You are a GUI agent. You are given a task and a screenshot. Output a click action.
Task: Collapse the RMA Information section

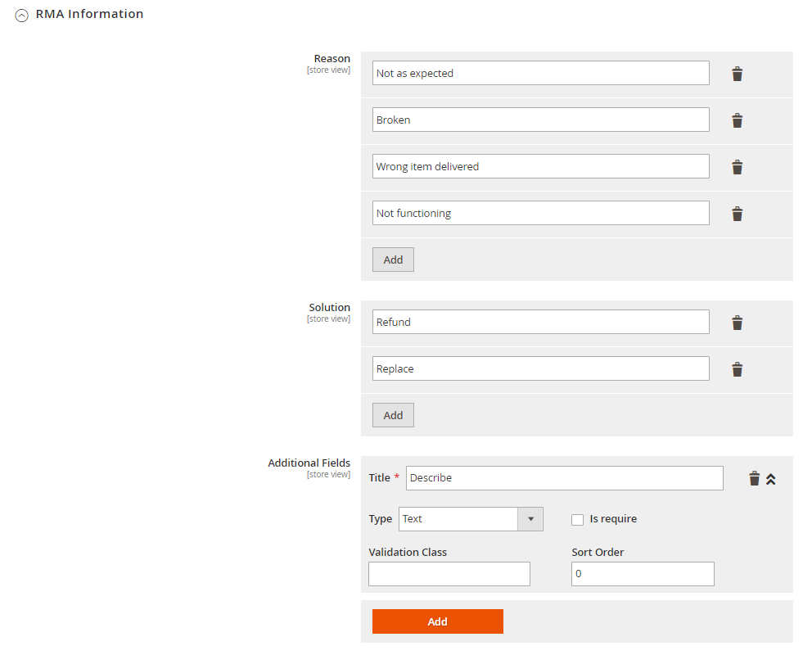pyautogui.click(x=22, y=15)
